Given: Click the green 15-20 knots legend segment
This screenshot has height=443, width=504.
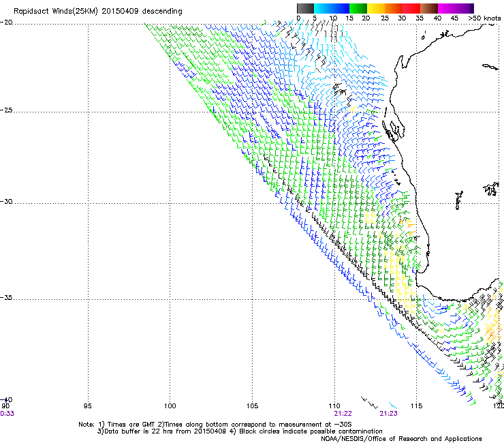Looking at the screenshot, I should [358, 8].
